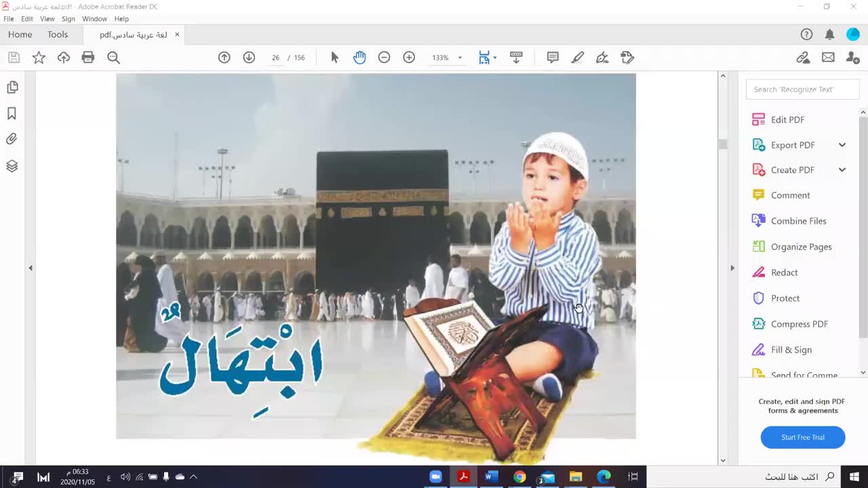Click the Start Free Trial button
868x488 pixels.
click(802, 437)
